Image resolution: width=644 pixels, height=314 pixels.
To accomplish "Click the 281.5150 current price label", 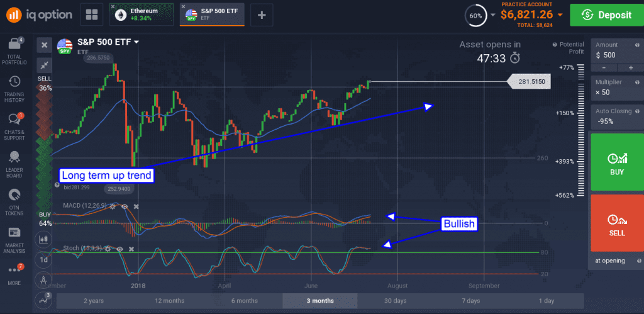I will tap(529, 82).
